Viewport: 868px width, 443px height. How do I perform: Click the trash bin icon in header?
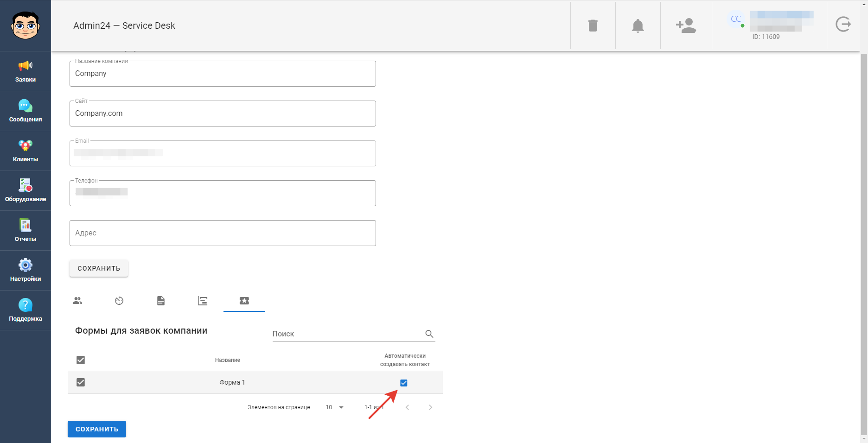[593, 25]
